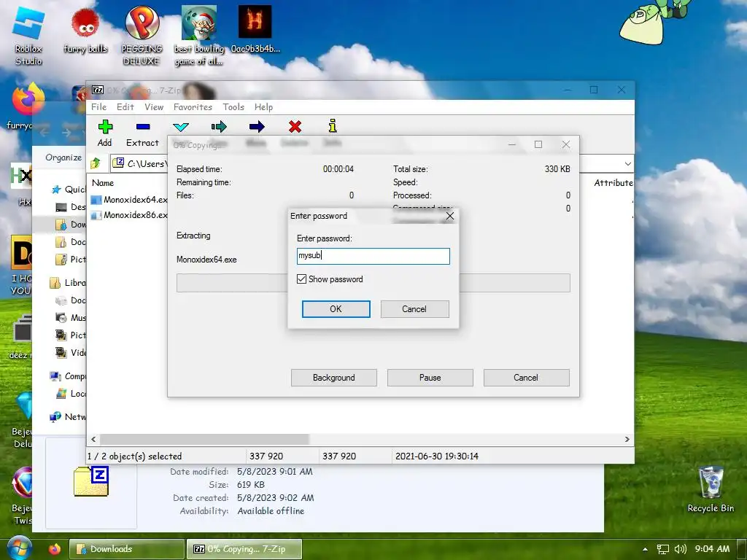Click Cancel in the Copying dialog

(527, 378)
